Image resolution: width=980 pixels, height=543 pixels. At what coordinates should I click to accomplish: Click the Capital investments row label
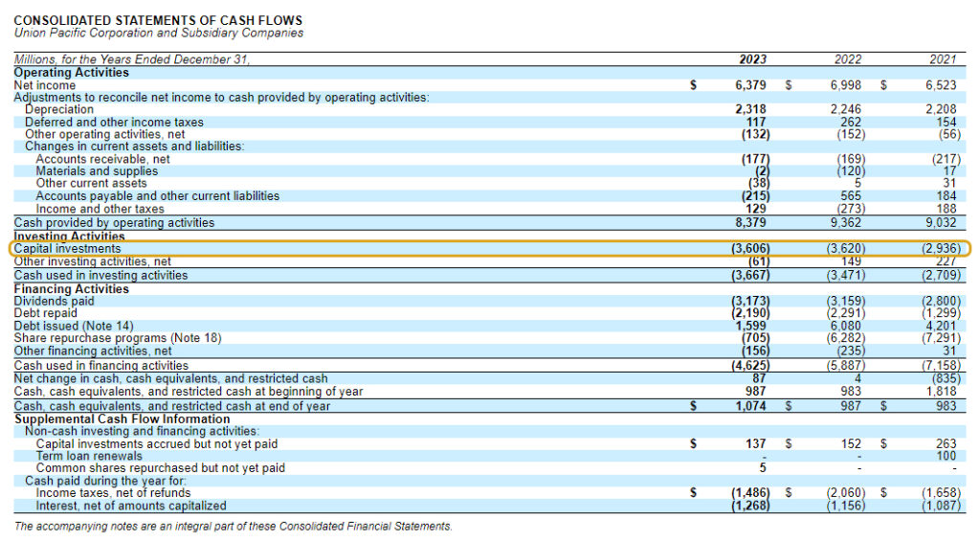68,248
